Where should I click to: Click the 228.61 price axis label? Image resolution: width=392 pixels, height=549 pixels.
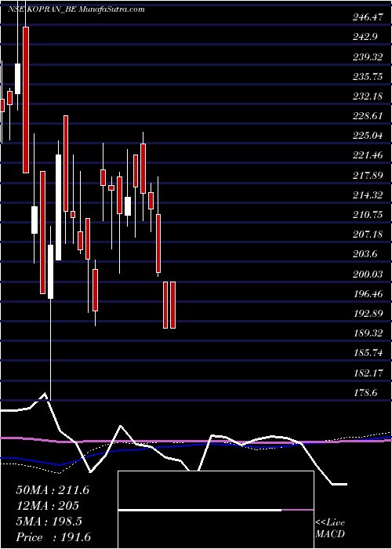[x=368, y=116]
